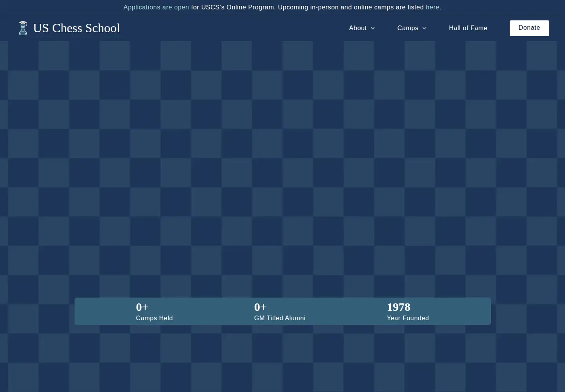Click the '0+' value above GM Titled Alumni
This screenshot has width=565, height=392.
260,307
